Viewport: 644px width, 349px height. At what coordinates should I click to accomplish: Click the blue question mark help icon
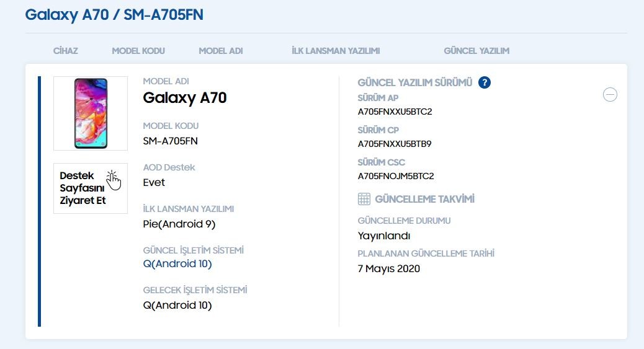point(484,82)
